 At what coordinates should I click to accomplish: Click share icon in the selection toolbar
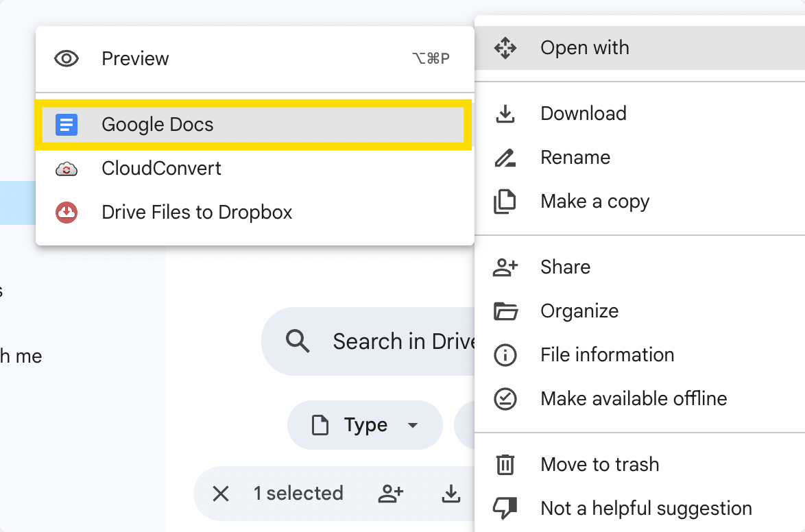[x=391, y=494]
